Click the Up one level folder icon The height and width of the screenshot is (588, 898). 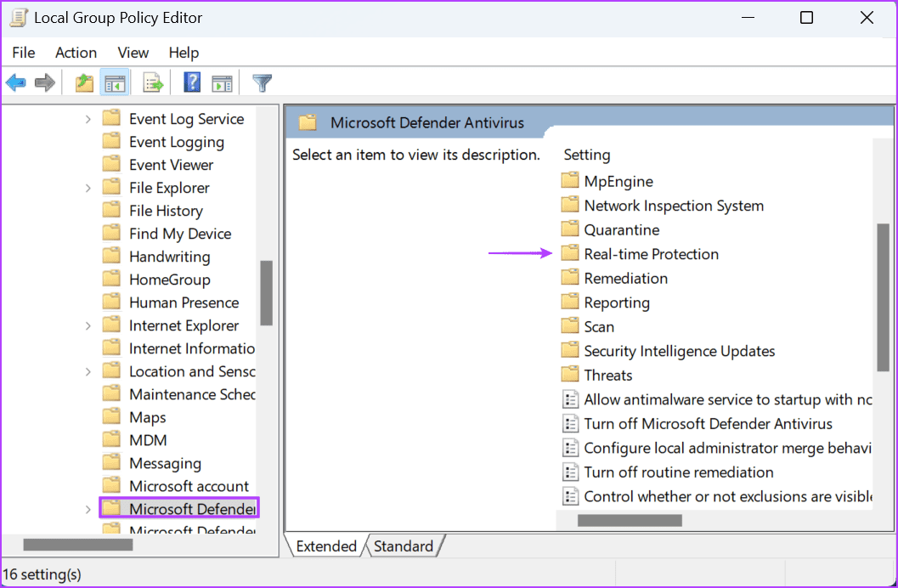[85, 83]
